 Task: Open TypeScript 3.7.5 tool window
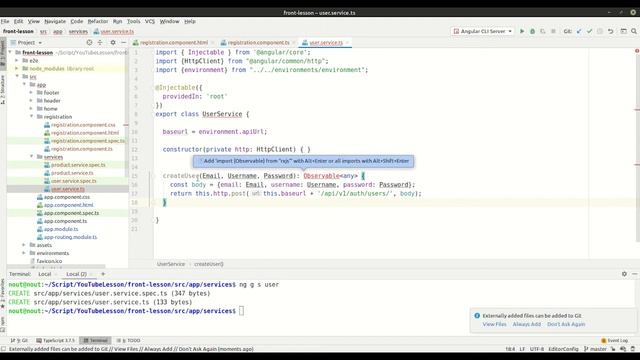point(56,340)
